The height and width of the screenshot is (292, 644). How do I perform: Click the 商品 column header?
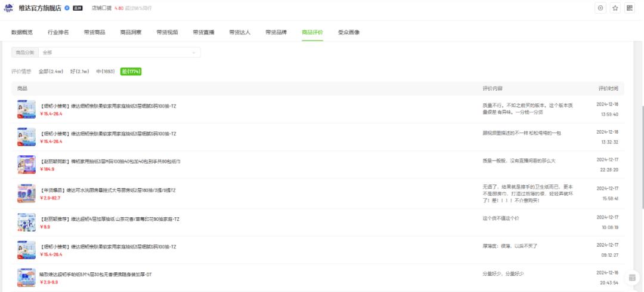pos(22,88)
